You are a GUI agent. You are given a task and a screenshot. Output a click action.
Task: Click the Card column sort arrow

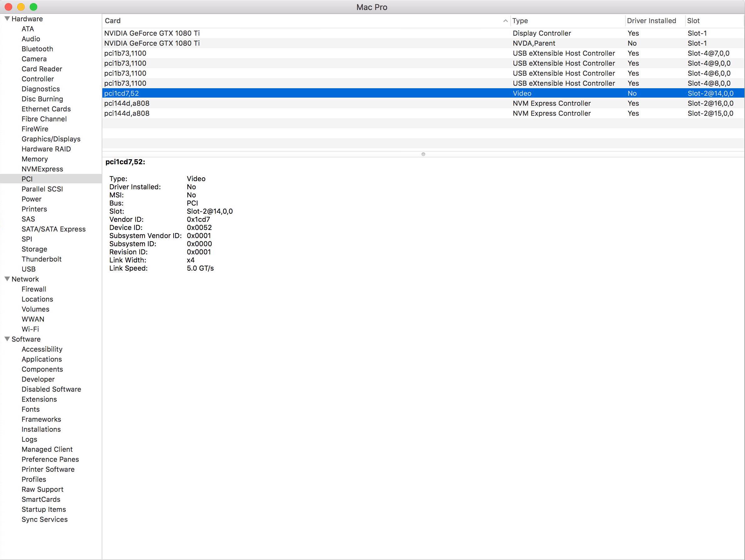point(505,21)
